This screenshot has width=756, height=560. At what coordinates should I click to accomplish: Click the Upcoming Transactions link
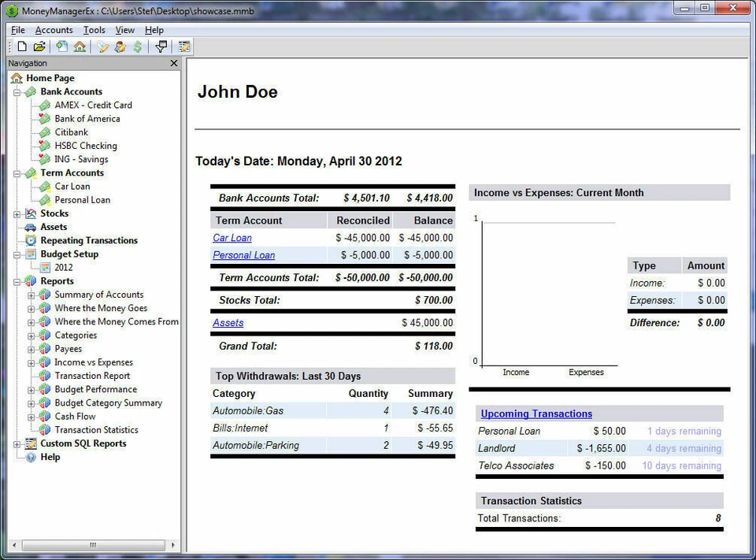click(535, 414)
